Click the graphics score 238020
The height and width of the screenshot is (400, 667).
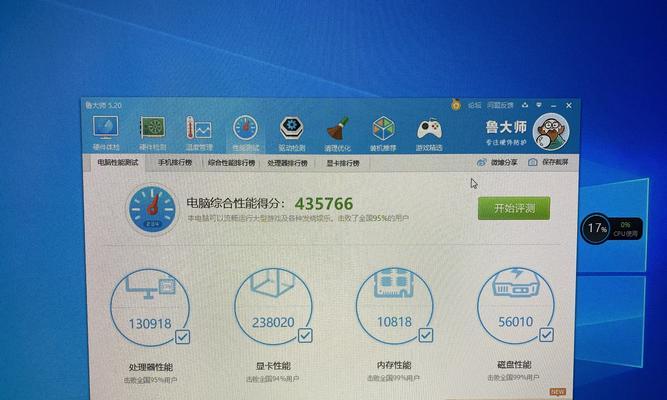pyautogui.click(x=273, y=323)
